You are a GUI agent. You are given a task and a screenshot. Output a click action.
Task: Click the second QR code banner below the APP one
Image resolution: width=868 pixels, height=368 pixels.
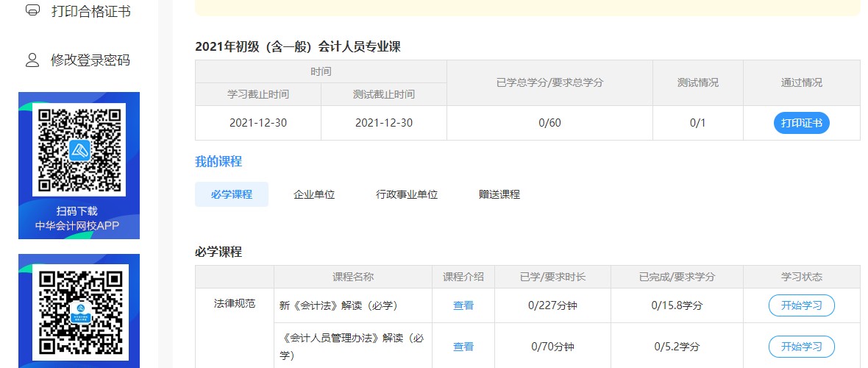[79, 311]
